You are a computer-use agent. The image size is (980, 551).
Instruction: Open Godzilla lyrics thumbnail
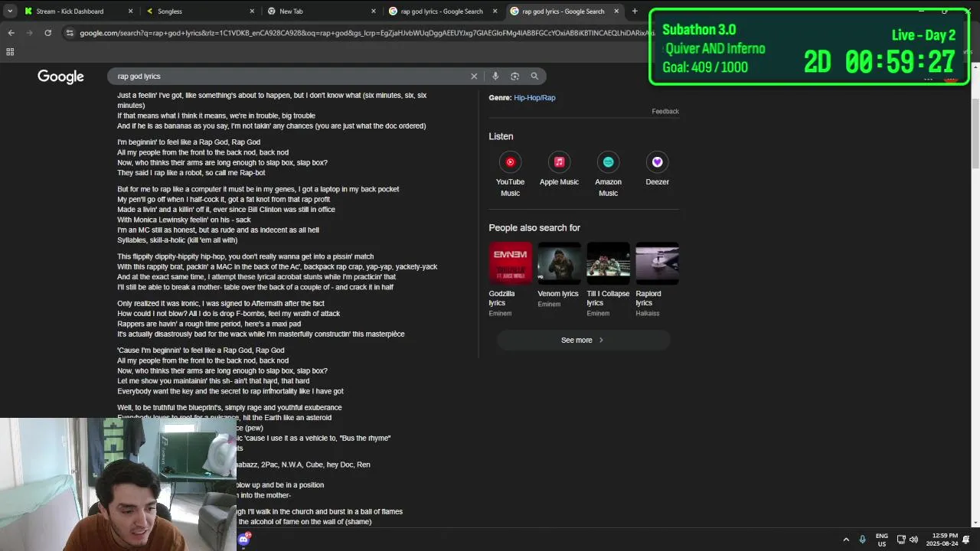coord(510,263)
